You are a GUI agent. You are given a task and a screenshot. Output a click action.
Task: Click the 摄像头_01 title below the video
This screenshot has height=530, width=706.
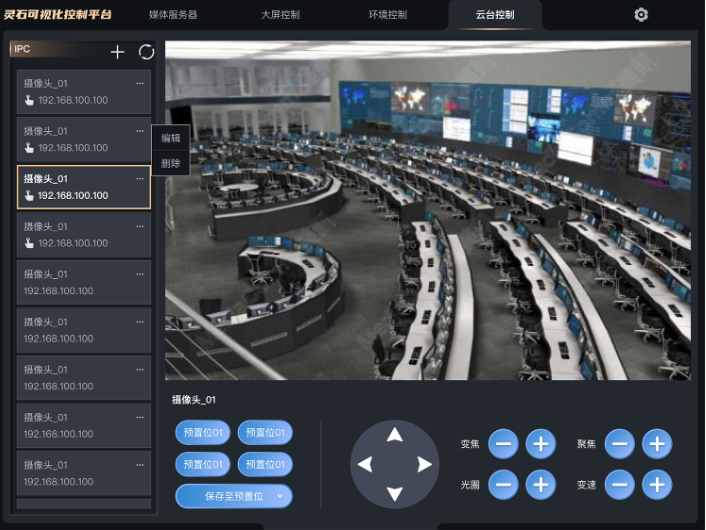pyautogui.click(x=194, y=400)
